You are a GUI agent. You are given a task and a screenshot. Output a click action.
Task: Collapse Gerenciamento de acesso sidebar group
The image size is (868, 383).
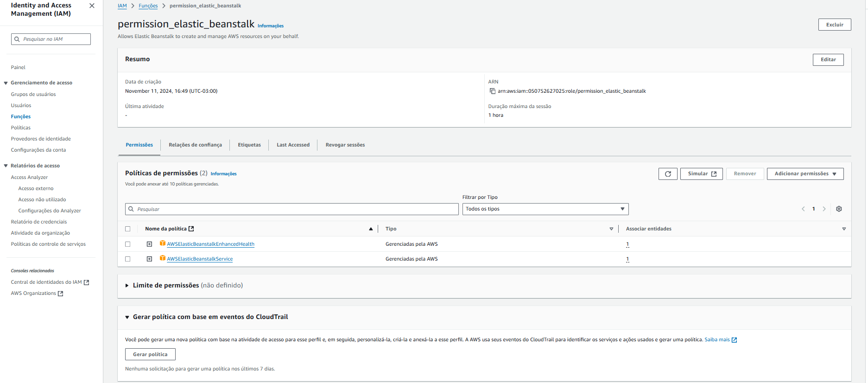[6, 83]
